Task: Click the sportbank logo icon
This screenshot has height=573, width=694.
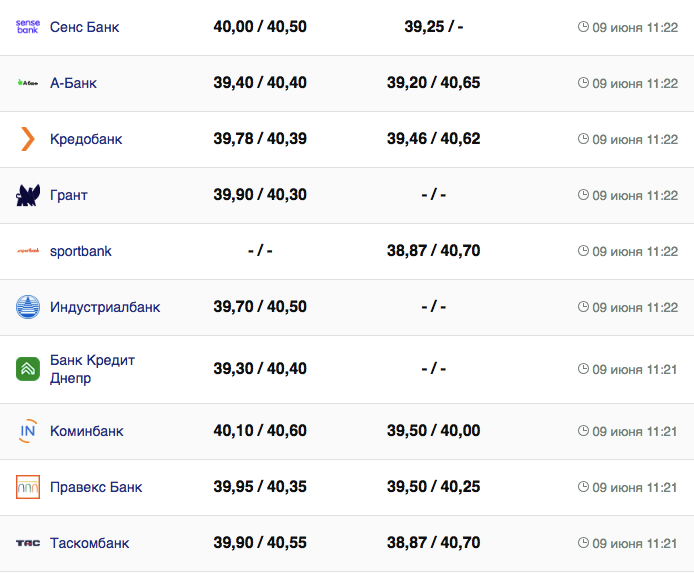Action: tap(28, 251)
